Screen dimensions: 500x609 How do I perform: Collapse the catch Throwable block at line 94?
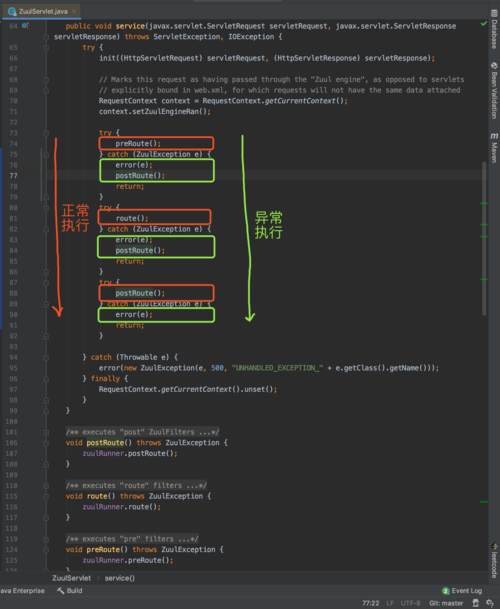(46, 357)
